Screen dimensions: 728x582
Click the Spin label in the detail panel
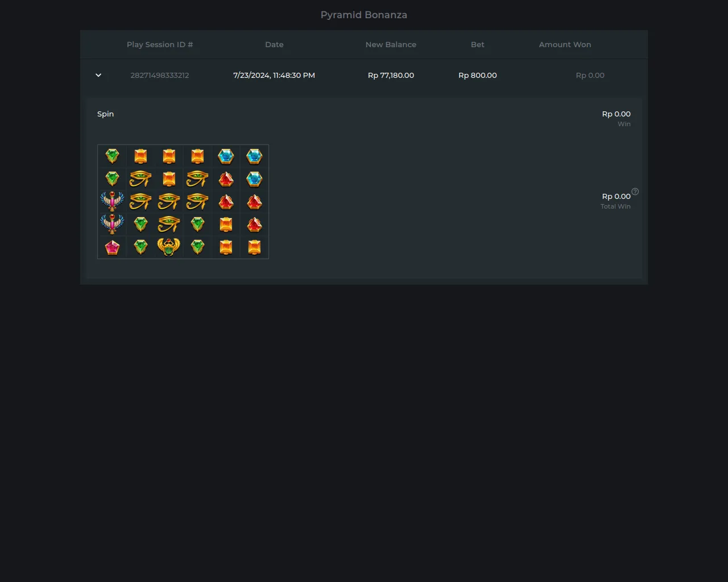tap(105, 114)
